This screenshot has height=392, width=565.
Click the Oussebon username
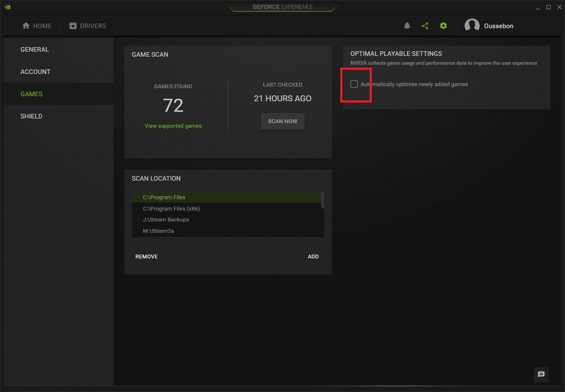click(499, 26)
